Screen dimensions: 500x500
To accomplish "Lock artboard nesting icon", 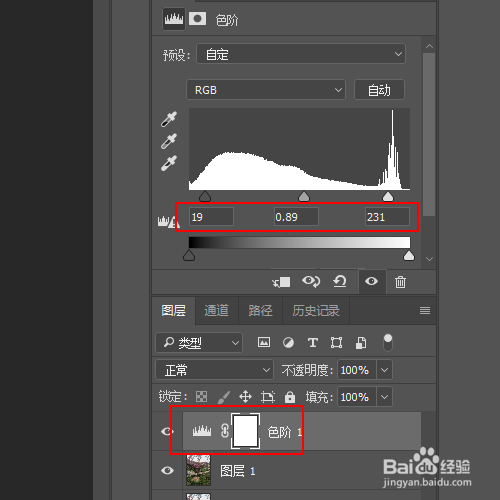I will (268, 397).
